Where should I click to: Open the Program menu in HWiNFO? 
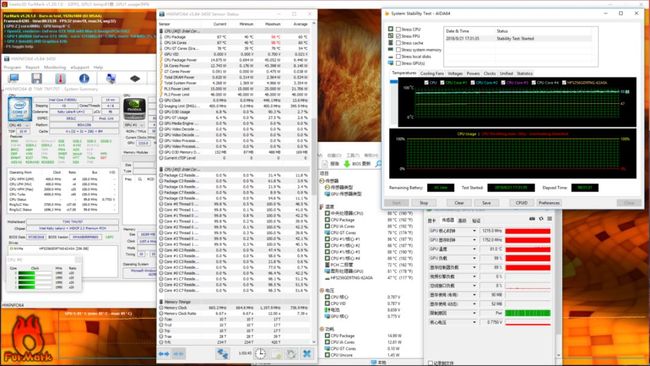click(12, 67)
